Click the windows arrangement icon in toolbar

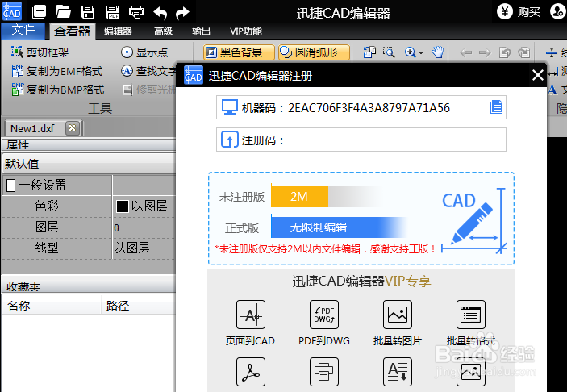[369, 52]
